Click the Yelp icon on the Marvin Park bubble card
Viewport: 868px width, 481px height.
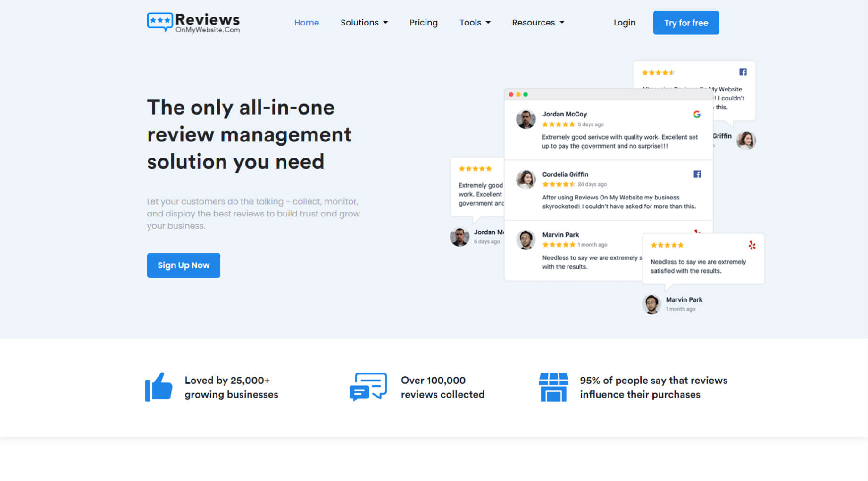[752, 245]
